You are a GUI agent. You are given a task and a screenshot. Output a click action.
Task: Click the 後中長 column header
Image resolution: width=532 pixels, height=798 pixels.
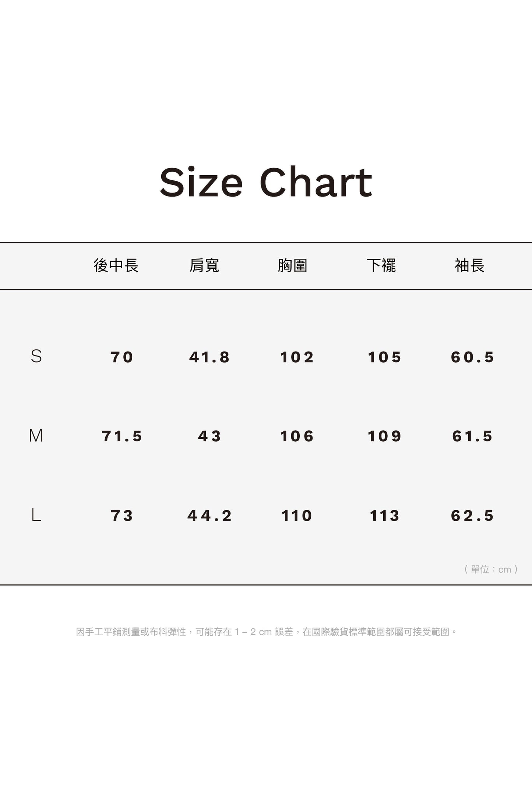point(116,265)
